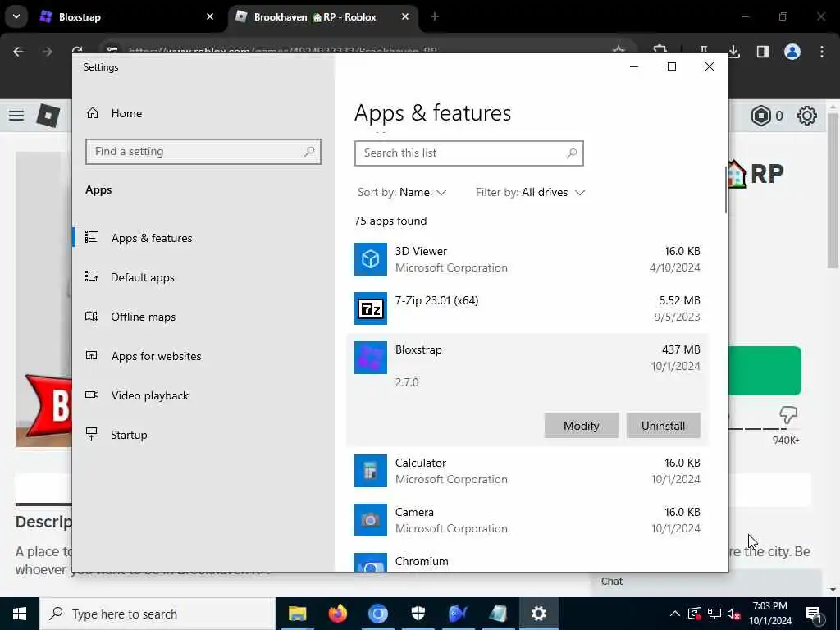Select the 7-Zip app icon
Image resolution: width=840 pixels, height=630 pixels.
click(x=371, y=308)
